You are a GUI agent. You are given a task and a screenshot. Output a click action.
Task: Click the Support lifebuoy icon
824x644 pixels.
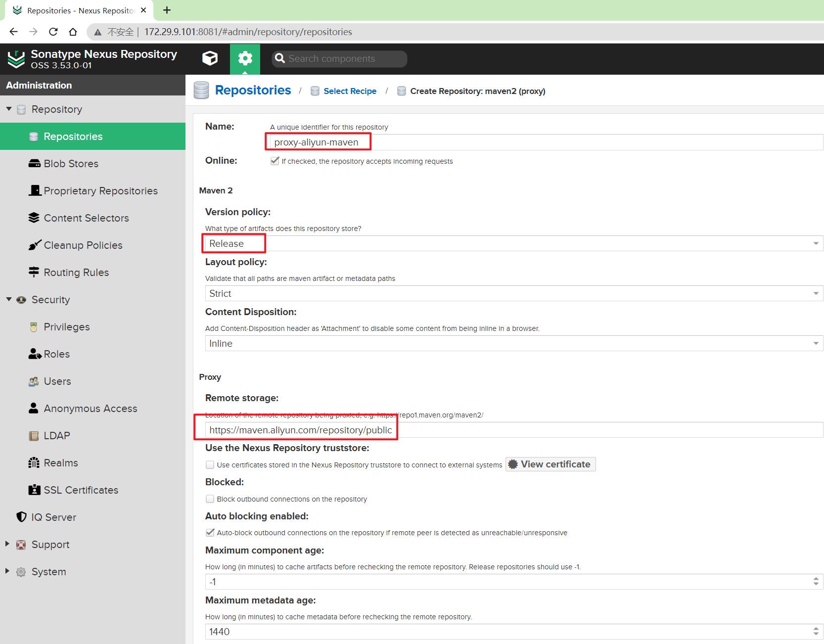(21, 545)
